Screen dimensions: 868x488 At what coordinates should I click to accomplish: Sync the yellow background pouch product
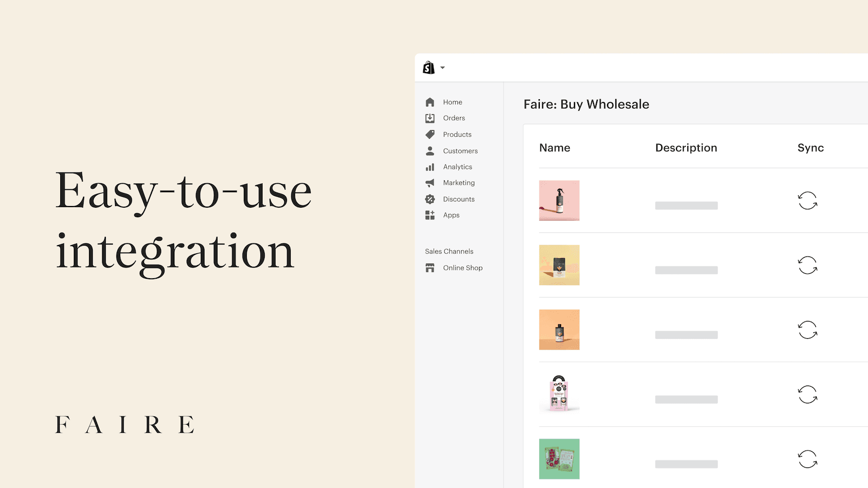point(807,265)
